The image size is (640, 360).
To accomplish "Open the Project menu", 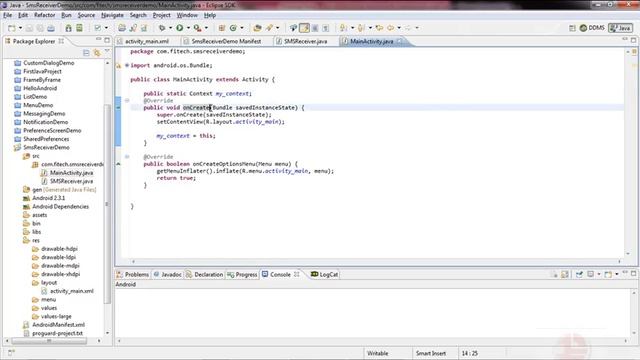I will point(162,15).
